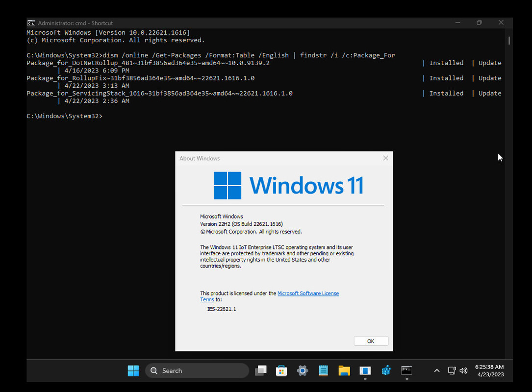
Task: Open Notepad icon on taskbar
Action: 323,370
